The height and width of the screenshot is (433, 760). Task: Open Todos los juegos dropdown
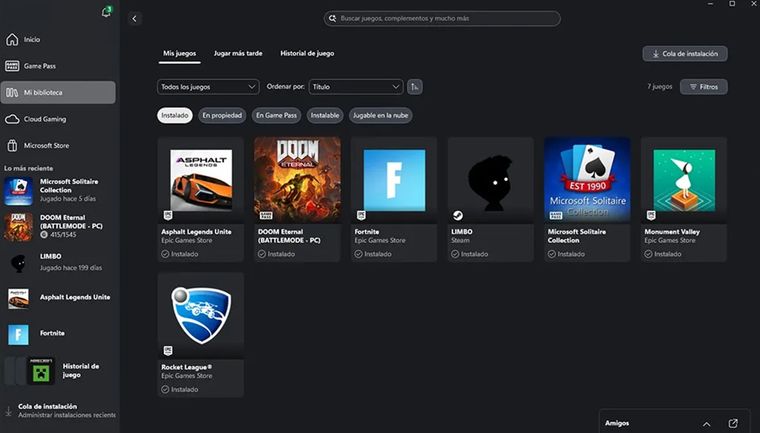click(x=208, y=87)
